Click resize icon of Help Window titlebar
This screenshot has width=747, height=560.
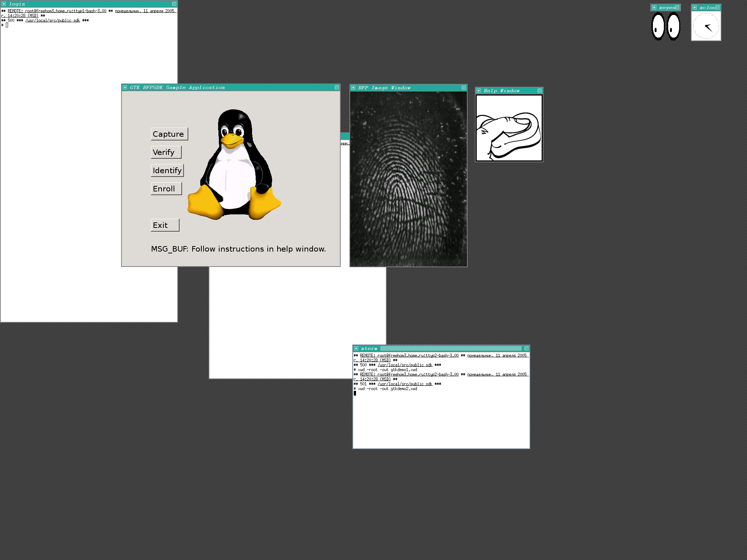tap(539, 90)
